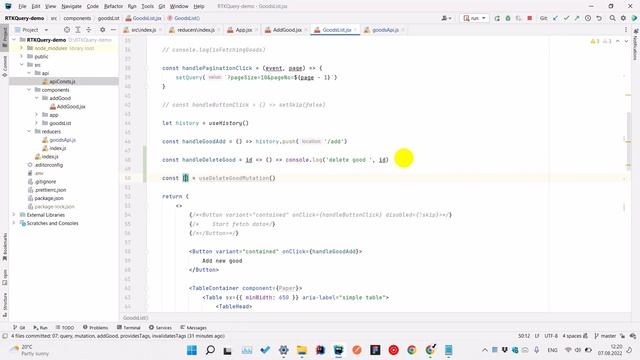Open File Explorer from taskbar
The height and width of the screenshot is (360, 640).
coord(302,350)
